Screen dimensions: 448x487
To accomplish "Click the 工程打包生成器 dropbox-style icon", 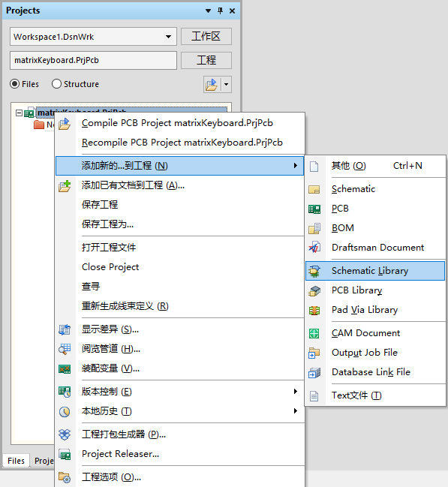I will (x=65, y=434).
